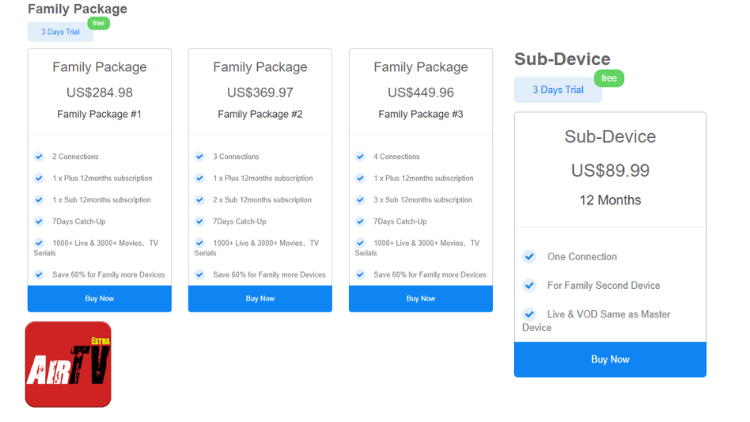Click the green free badge above Sub-Device
Screen dimensions: 750x422
coord(608,78)
